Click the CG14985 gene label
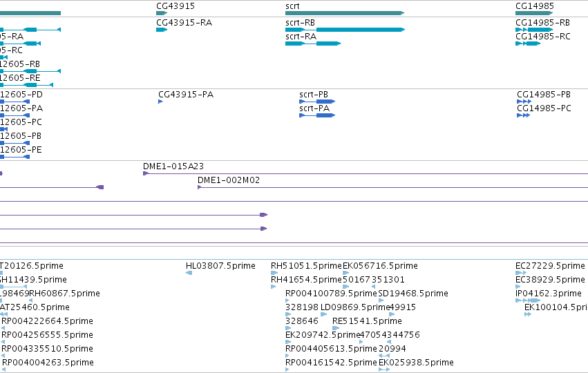 pos(535,6)
